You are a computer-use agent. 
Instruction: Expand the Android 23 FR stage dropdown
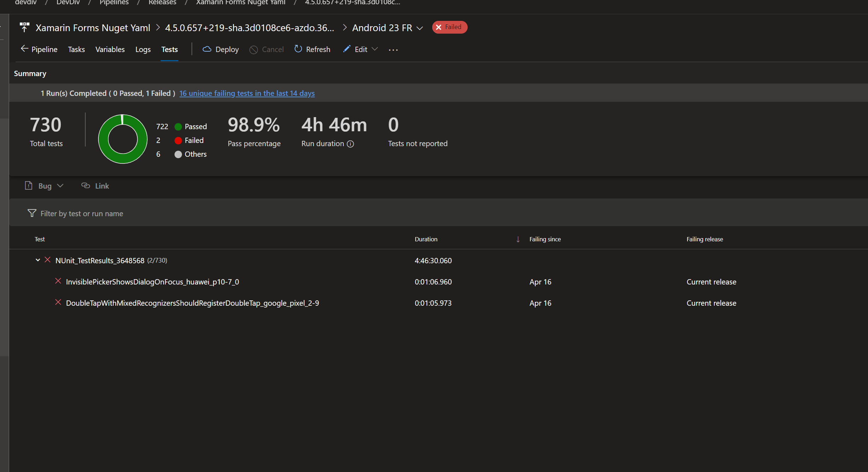coord(420,28)
